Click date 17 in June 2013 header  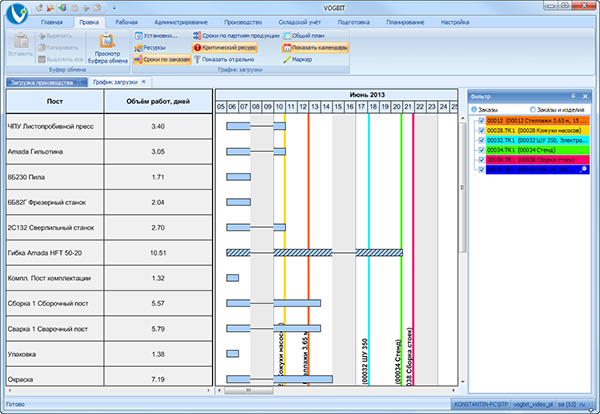tap(361, 107)
